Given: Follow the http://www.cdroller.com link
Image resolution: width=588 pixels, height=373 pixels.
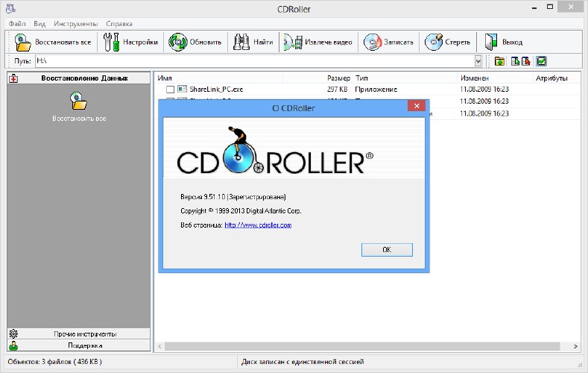Looking at the screenshot, I should [258, 225].
